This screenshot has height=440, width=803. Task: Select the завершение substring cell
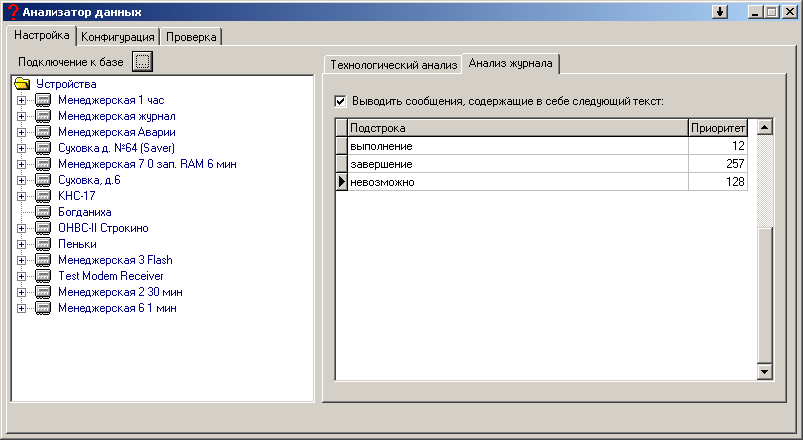point(518,164)
